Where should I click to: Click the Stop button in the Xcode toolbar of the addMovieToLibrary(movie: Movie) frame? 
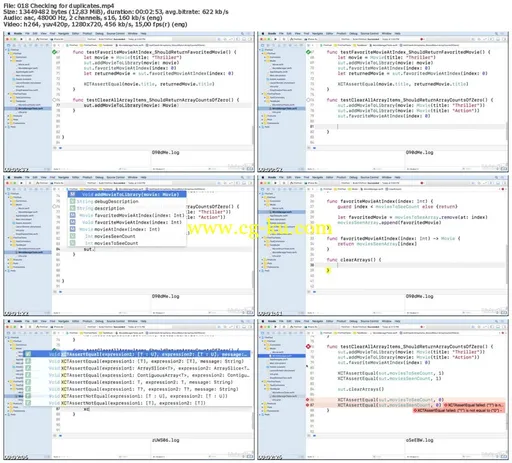(30, 39)
